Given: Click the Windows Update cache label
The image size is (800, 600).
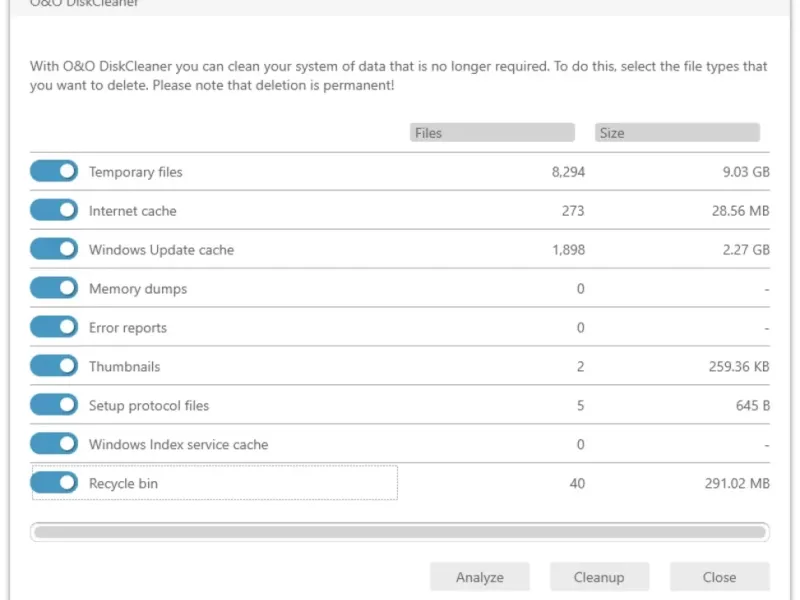Looking at the screenshot, I should pyautogui.click(x=161, y=250).
